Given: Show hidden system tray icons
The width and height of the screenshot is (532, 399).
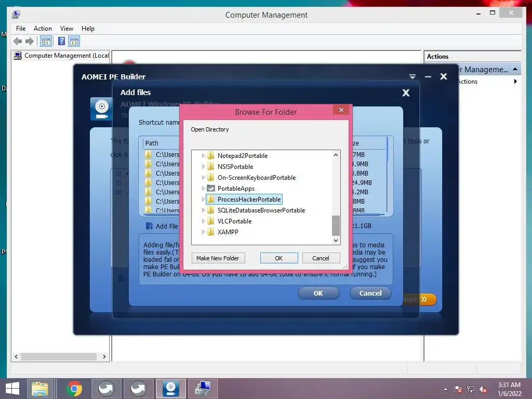Looking at the screenshot, I should [x=445, y=389].
